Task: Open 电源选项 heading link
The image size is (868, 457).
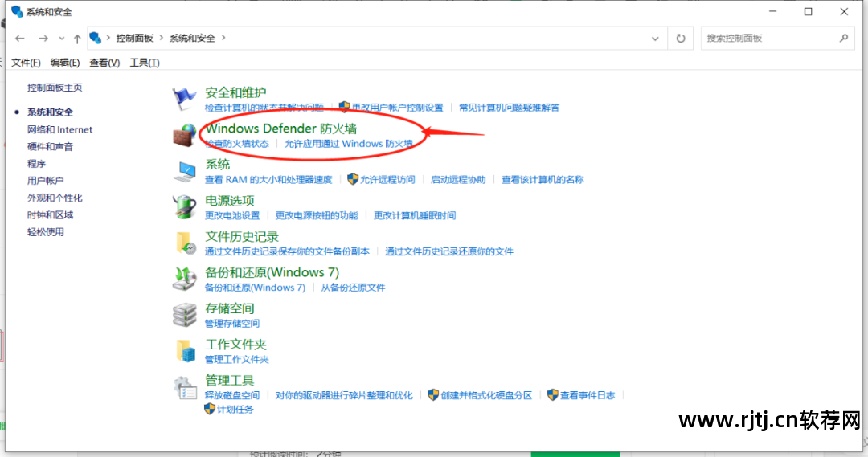Action: point(230,200)
